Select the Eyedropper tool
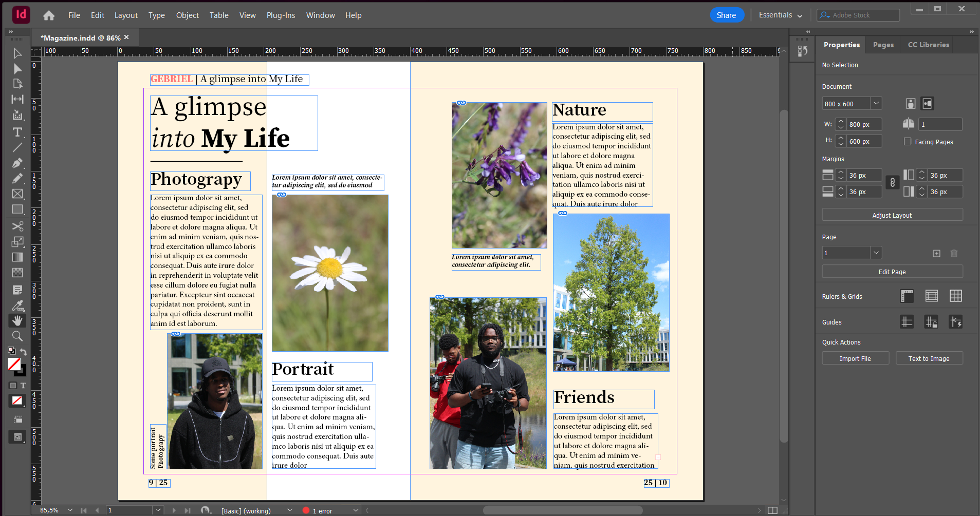This screenshot has height=516, width=980. coord(17,305)
